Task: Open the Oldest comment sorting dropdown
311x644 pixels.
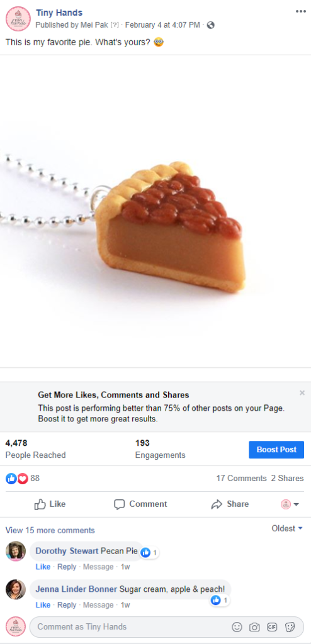Action: tap(287, 528)
